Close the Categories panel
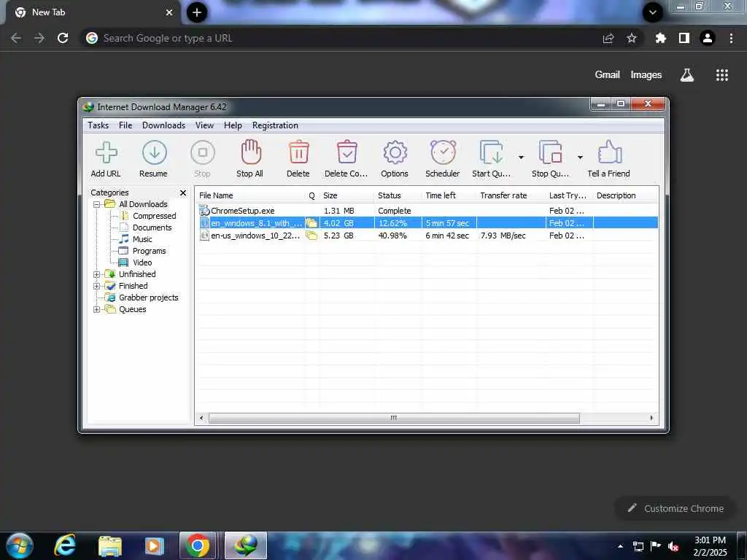 183,192
